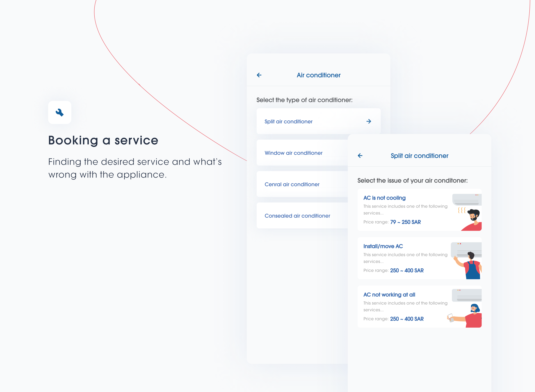Click the Air conditioner screen title
Screen dimensions: 535x392
click(318, 75)
